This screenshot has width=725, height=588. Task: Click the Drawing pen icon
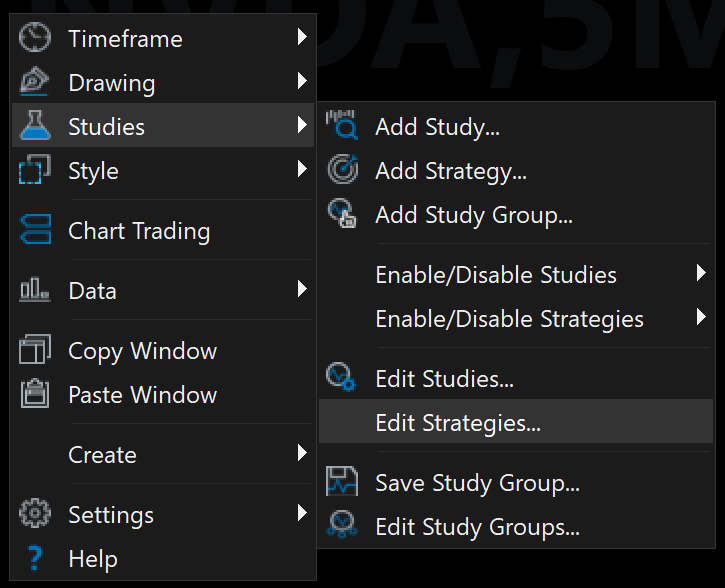point(35,81)
